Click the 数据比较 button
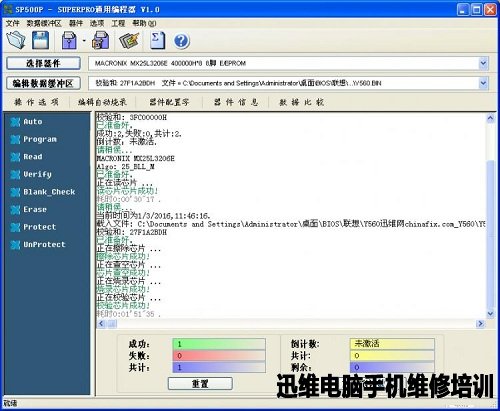This screenshot has height=411, width=500. [302, 102]
